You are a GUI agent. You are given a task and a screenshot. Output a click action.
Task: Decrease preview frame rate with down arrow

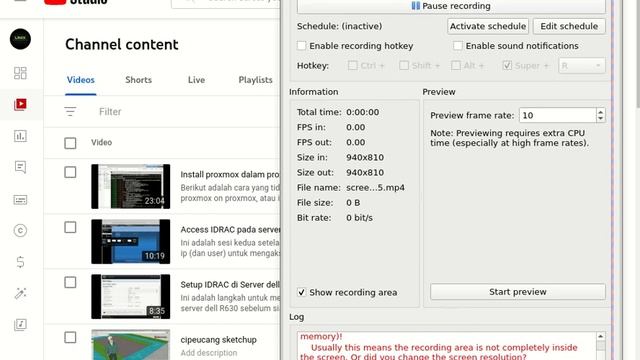600,119
